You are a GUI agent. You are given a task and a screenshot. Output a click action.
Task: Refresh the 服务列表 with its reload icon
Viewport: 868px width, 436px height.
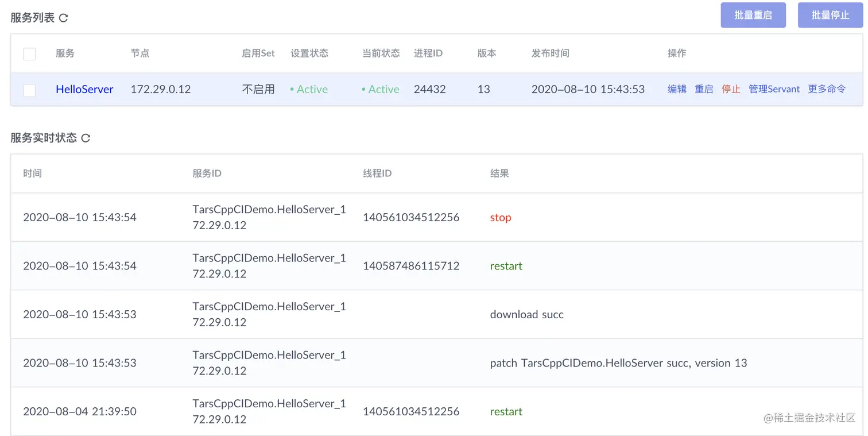(x=64, y=18)
